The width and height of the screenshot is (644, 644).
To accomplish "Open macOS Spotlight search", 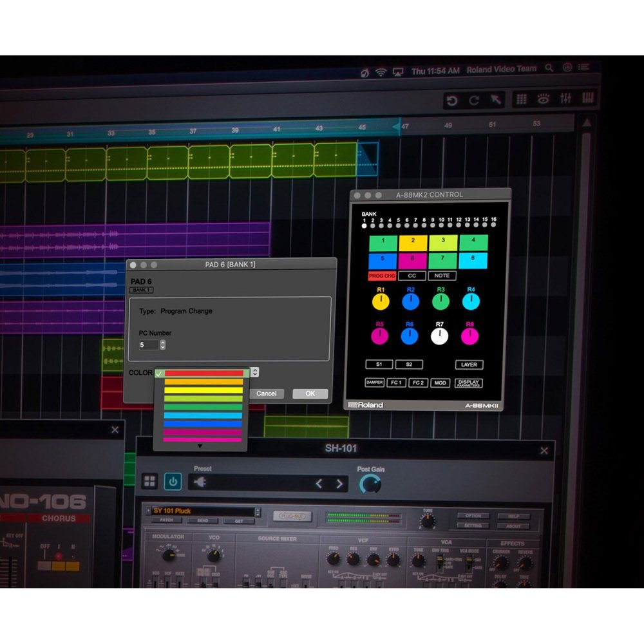I will tap(549, 68).
